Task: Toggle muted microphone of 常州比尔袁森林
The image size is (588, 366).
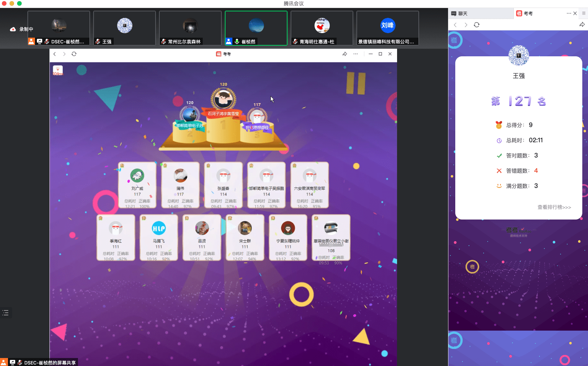Action: coord(164,41)
